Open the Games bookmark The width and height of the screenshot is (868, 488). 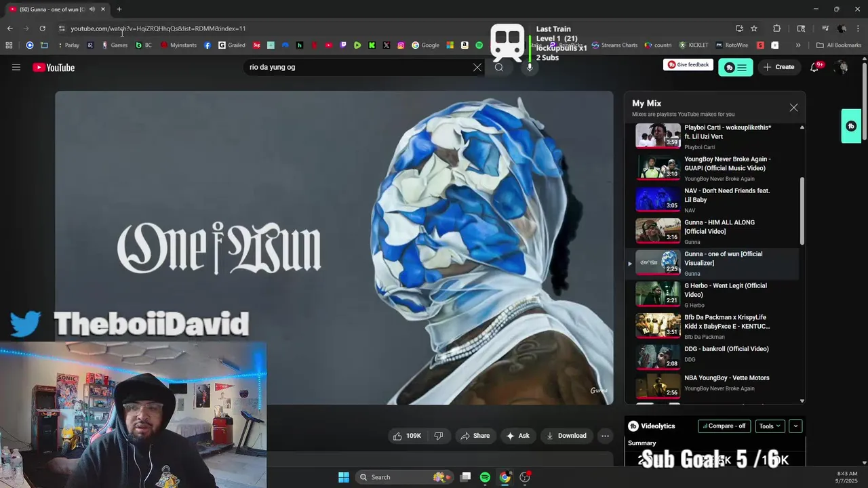(x=115, y=45)
